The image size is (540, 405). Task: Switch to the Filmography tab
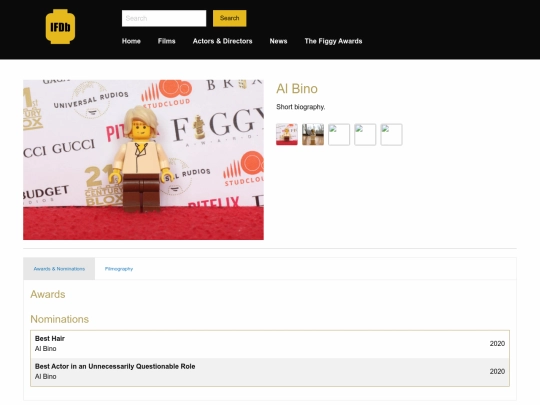[x=119, y=269]
